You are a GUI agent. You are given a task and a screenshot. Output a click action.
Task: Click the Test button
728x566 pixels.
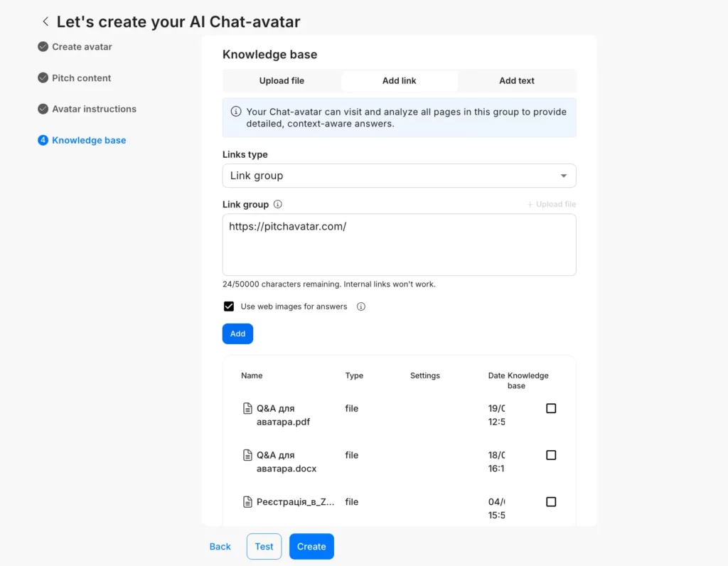264,547
